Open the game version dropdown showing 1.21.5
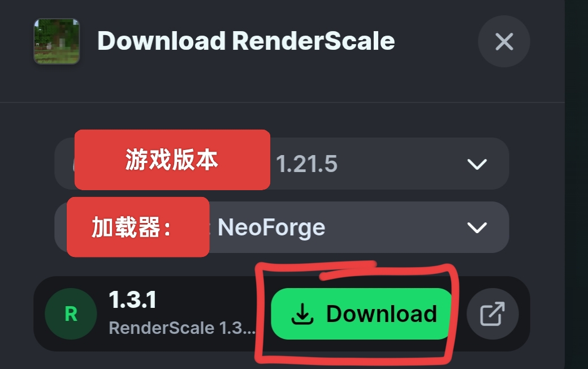This screenshot has height=369, width=588. pos(282,164)
